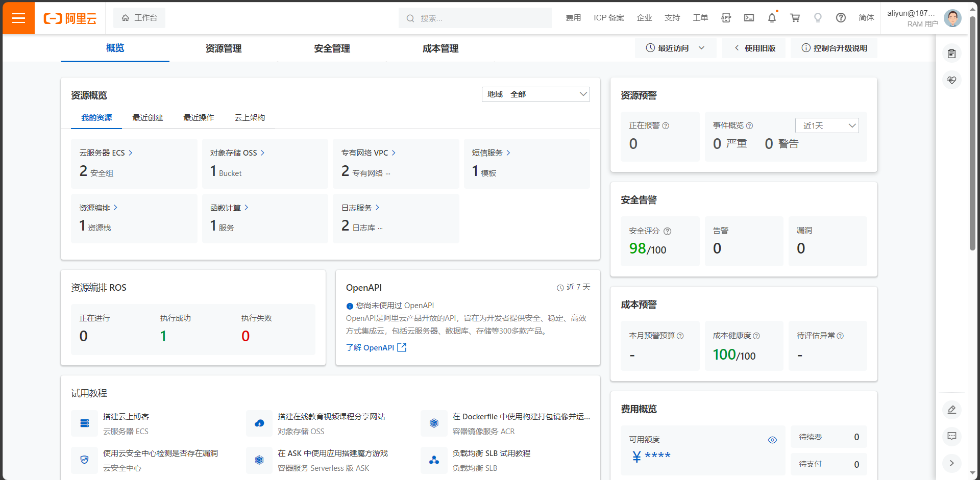
Task: Open 日志服务 link
Action: click(x=360, y=208)
